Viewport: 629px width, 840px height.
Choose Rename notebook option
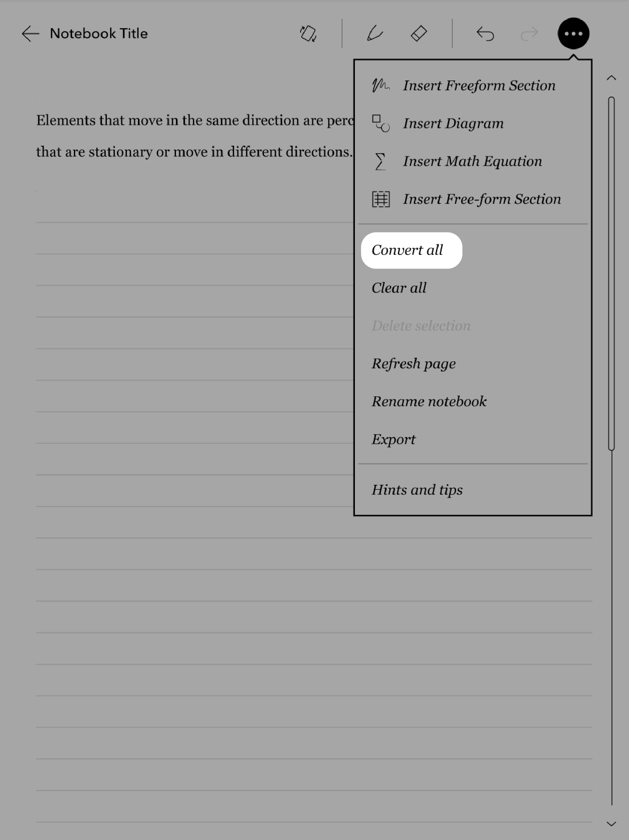[429, 401]
